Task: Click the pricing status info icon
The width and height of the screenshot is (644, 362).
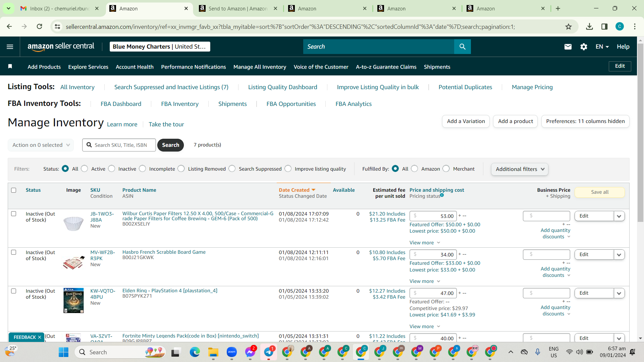Action: [442, 195]
